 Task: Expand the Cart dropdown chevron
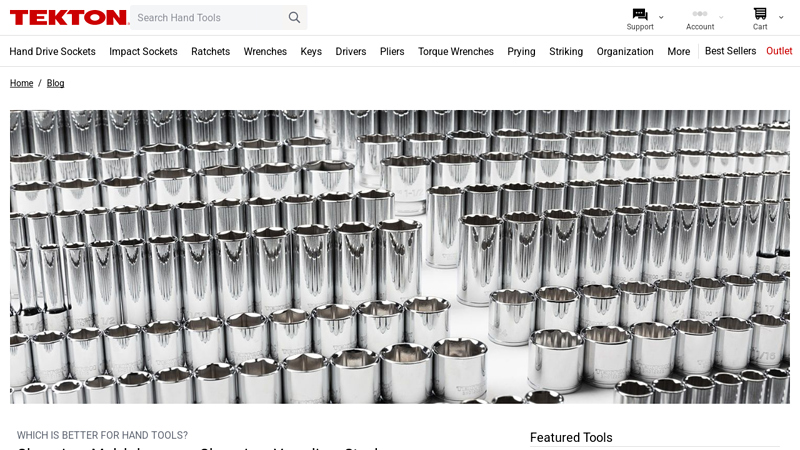pyautogui.click(x=781, y=17)
